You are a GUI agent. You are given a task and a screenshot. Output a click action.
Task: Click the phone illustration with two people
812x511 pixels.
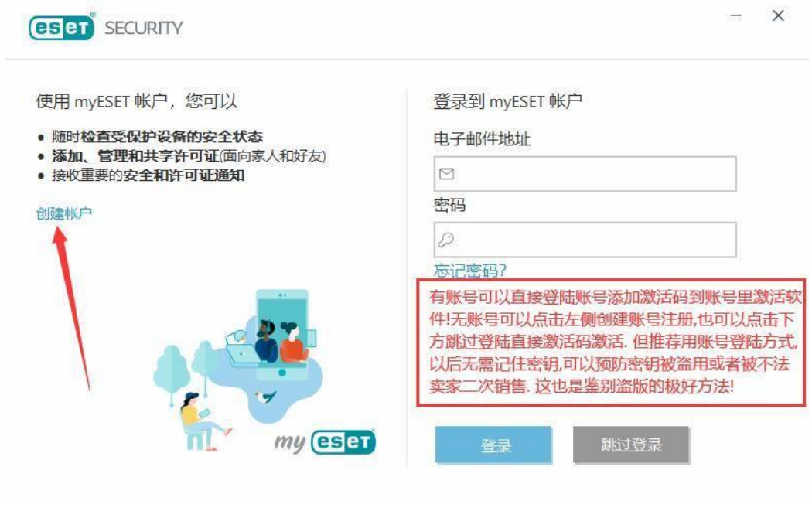[283, 334]
